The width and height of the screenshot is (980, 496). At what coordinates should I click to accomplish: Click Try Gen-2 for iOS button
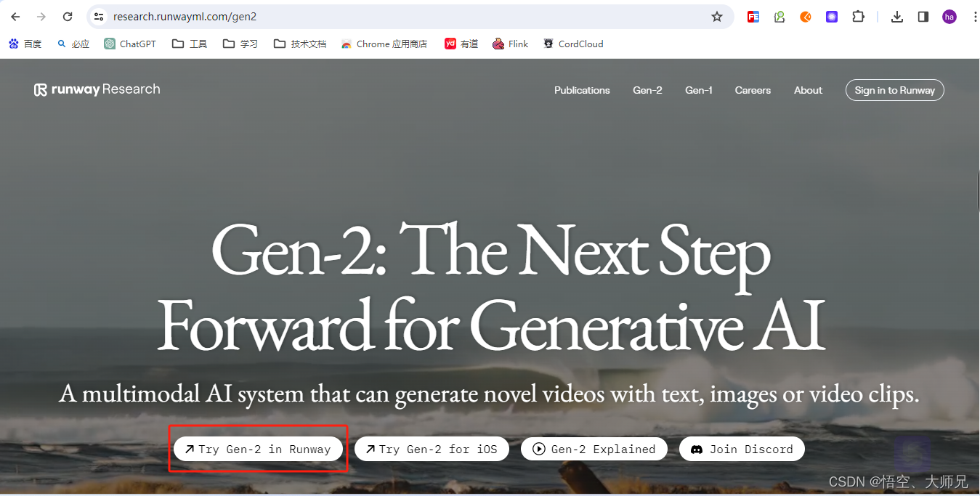tap(432, 449)
